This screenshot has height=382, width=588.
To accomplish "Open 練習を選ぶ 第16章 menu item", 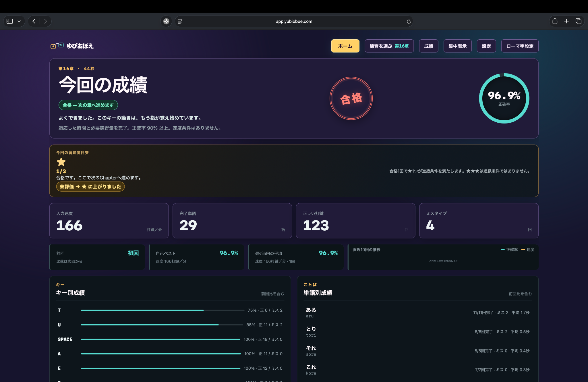I will point(389,46).
